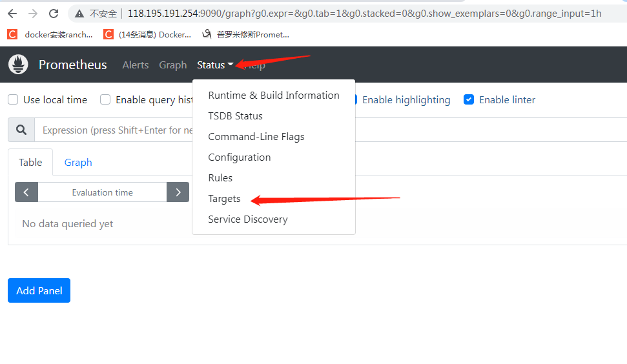Toggle Enable query history checkbox
The width and height of the screenshot is (627, 364).
pos(105,99)
